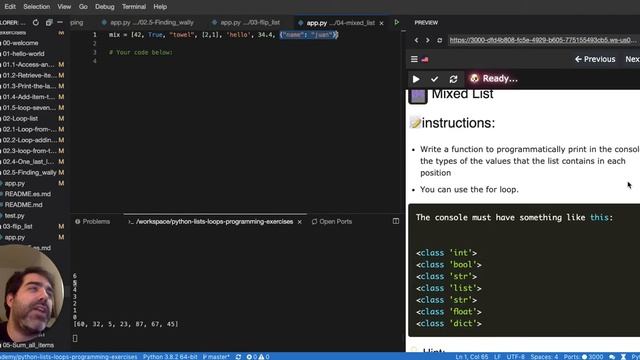Expand the 01.4-Add-item-t... folder
This screenshot has height=360, width=640.
point(29,97)
